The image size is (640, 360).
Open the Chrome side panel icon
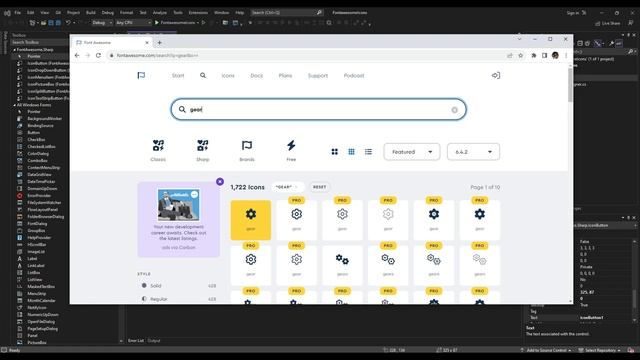coord(544,56)
